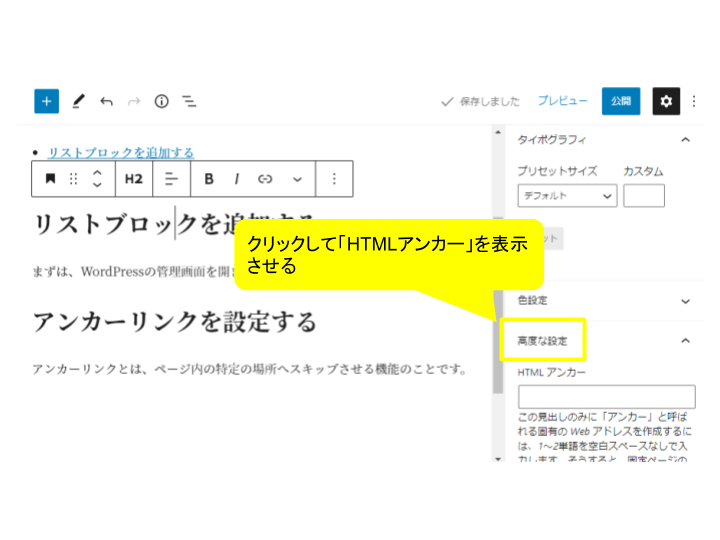Open the document info details icon
720x540 pixels.
[161, 101]
